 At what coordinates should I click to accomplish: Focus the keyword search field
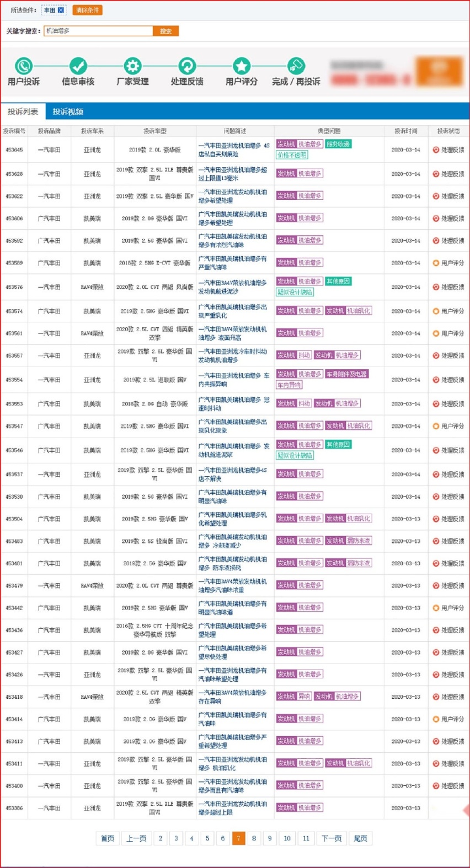98,31
